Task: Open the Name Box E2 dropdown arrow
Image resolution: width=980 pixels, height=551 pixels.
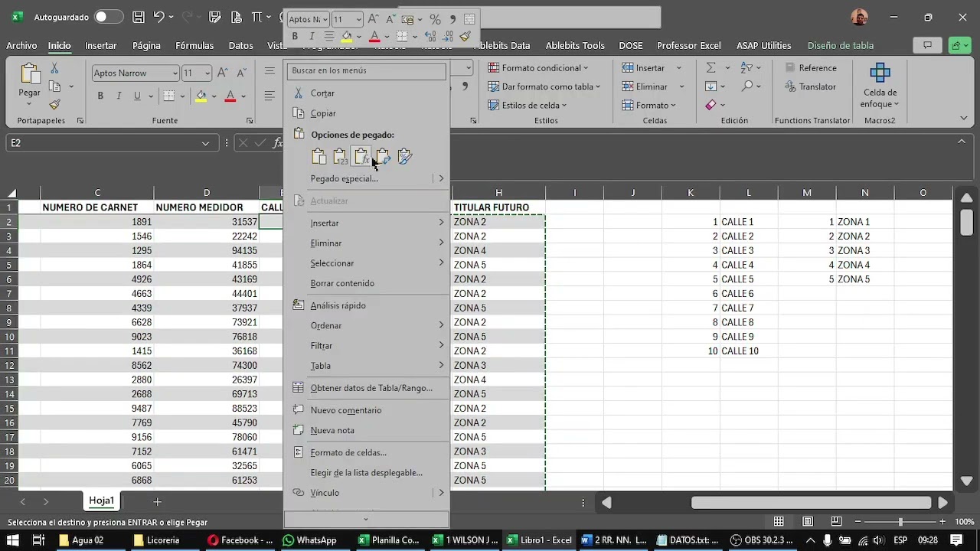Action: [205, 143]
